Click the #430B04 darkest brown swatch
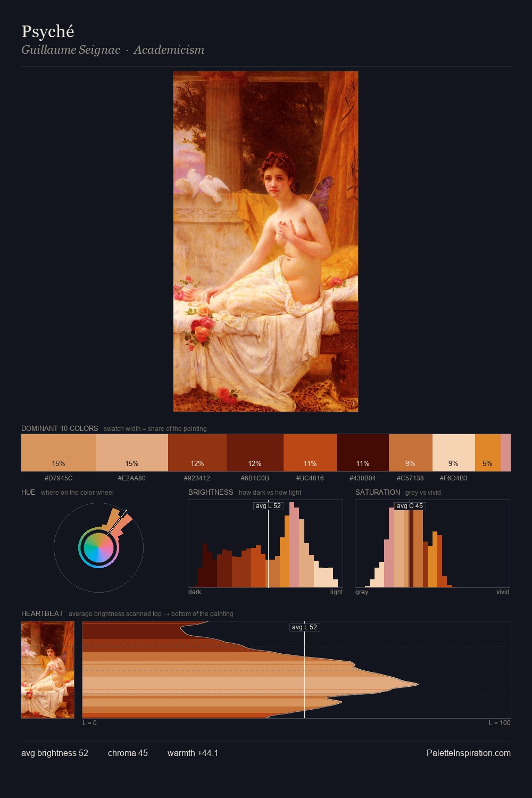Image resolution: width=532 pixels, height=798 pixels. click(x=363, y=453)
